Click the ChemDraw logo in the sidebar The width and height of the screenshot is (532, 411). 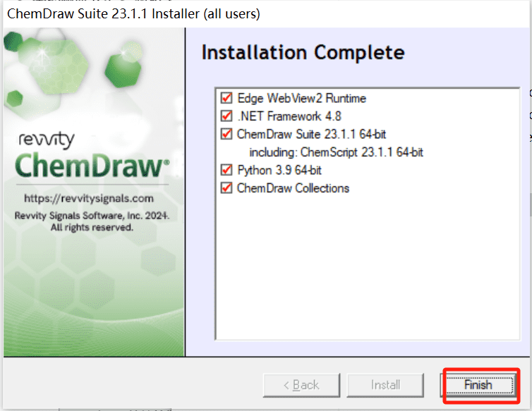(92, 166)
